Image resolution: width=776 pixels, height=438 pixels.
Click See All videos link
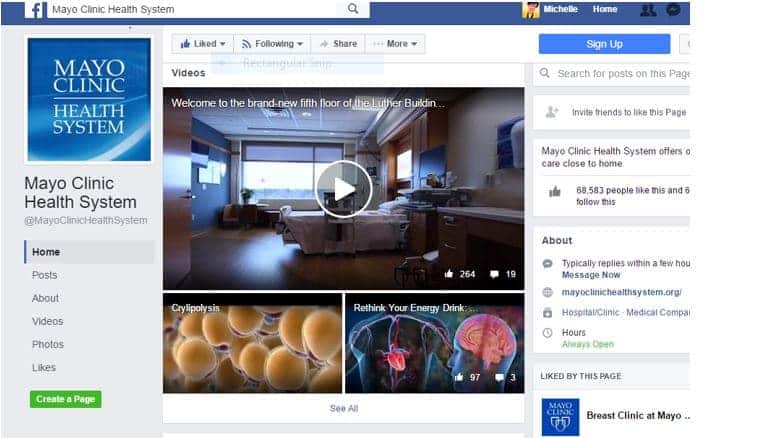(343, 408)
